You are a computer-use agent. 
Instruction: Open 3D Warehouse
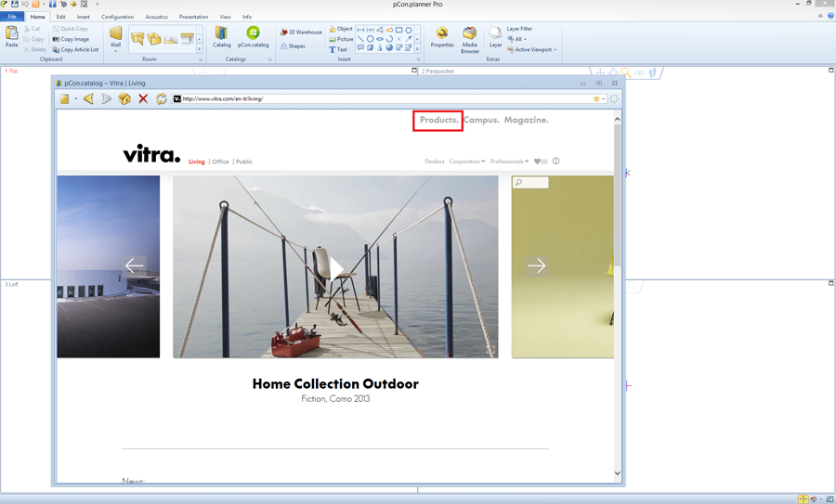point(301,32)
